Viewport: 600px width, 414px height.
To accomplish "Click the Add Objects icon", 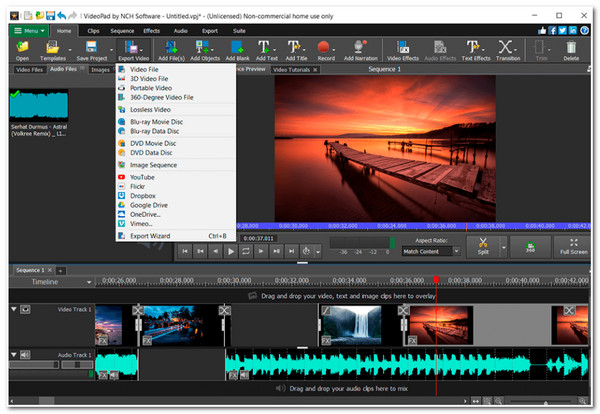I will tap(202, 51).
